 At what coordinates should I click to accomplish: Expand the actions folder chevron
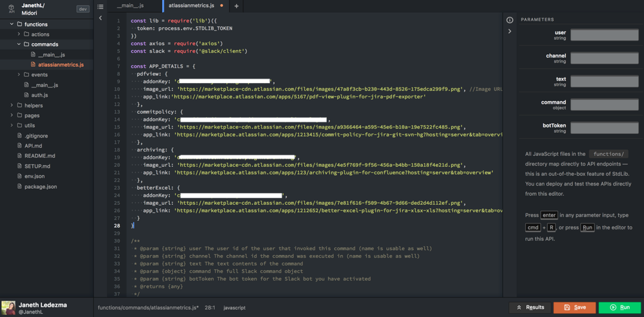coord(19,34)
